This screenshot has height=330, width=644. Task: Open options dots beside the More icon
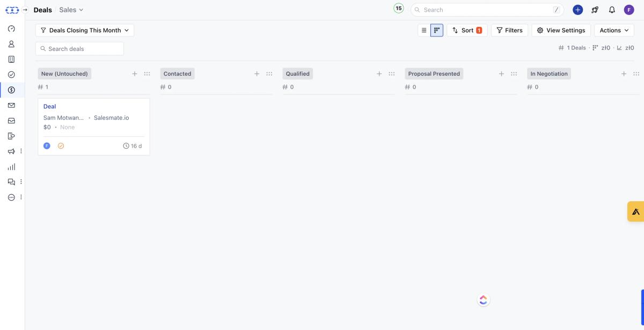21,197
